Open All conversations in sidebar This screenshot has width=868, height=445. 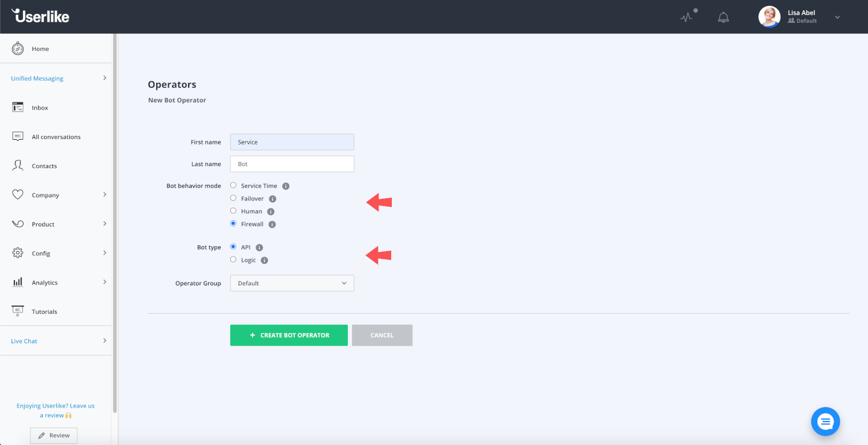pyautogui.click(x=55, y=137)
